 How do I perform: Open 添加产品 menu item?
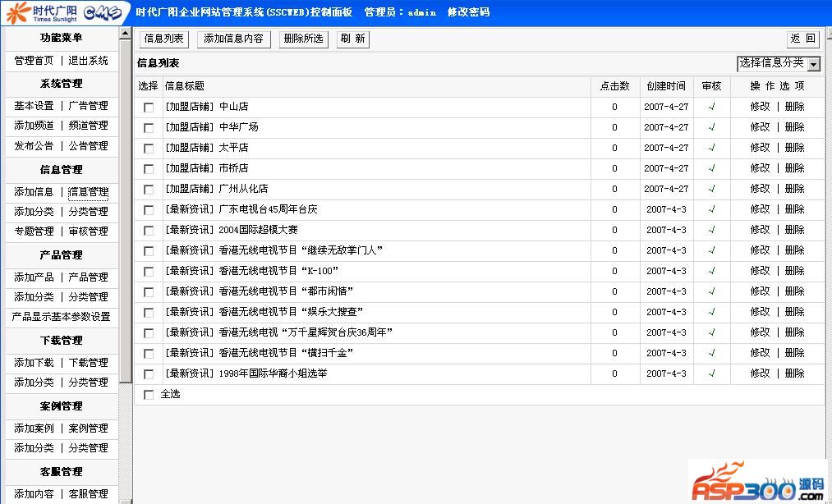34,277
